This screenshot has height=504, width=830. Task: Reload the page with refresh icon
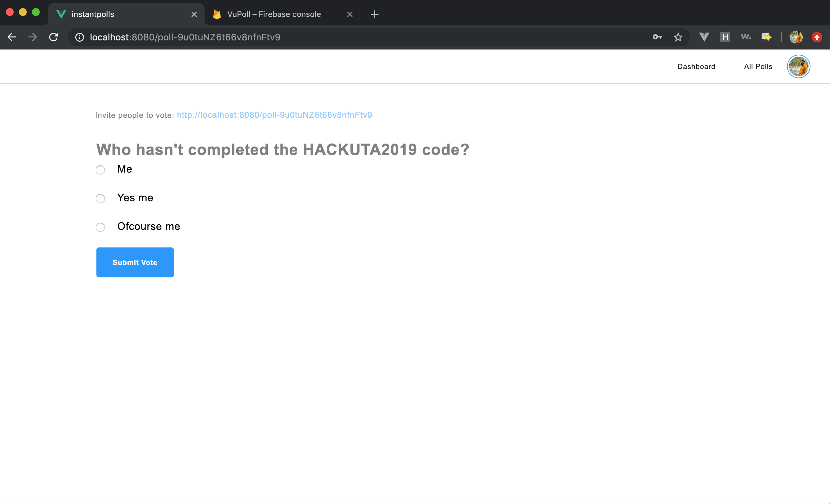pos(53,37)
